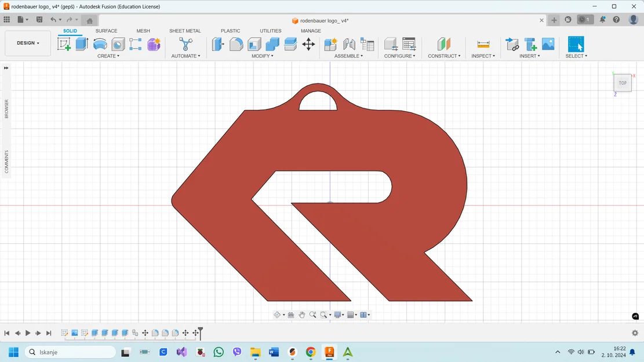The image size is (644, 362).
Task: Open the DESIGN workspace switcher
Action: (x=28, y=43)
